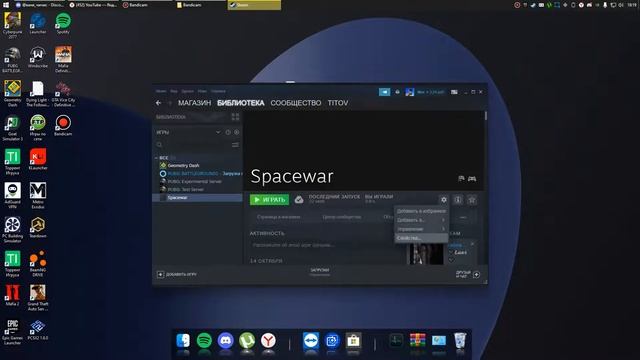Open Epic Games Launcher desktop shortcut

[13, 332]
